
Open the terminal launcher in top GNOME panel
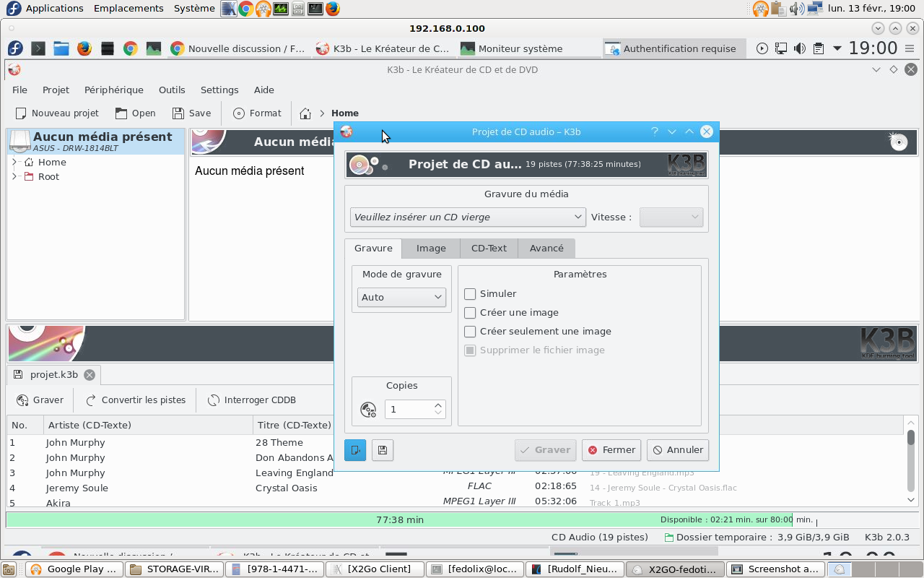pos(315,9)
